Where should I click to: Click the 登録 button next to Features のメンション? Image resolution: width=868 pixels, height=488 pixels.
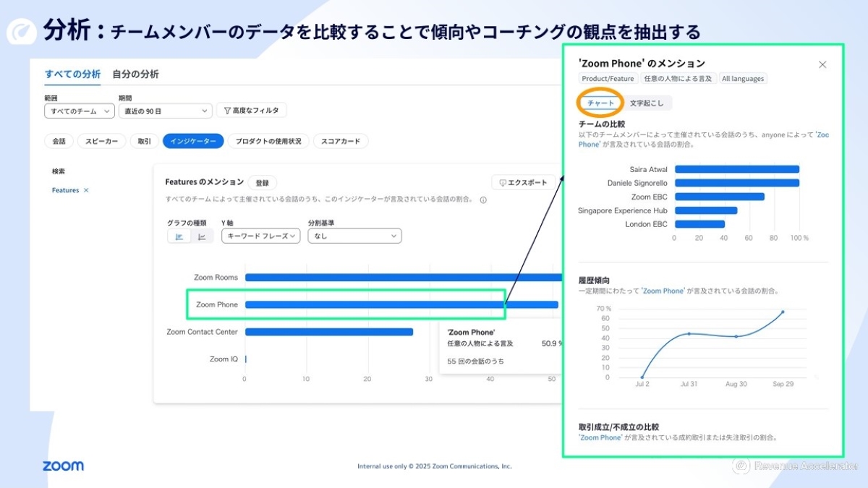click(262, 183)
